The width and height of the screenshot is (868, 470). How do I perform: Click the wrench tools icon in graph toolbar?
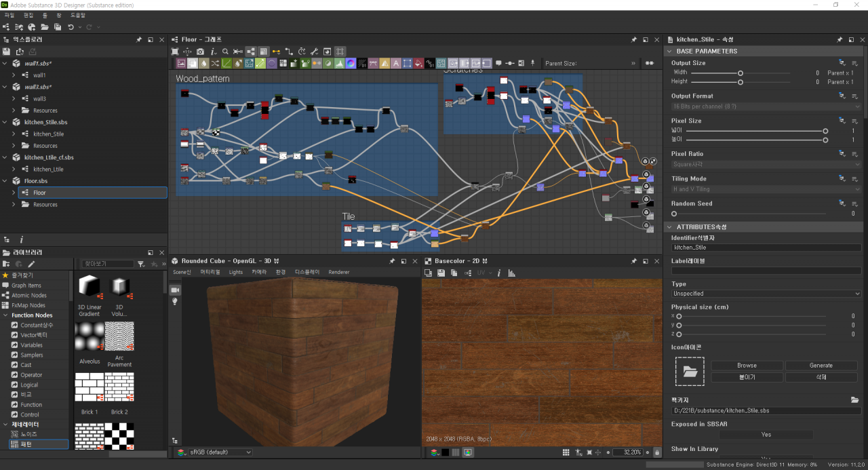point(315,52)
